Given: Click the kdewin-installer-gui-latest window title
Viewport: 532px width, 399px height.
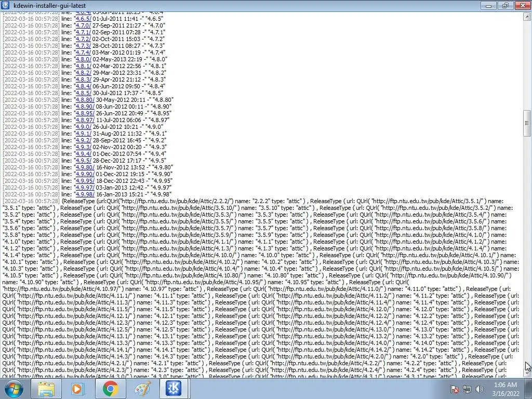Looking at the screenshot, I should (49, 5).
